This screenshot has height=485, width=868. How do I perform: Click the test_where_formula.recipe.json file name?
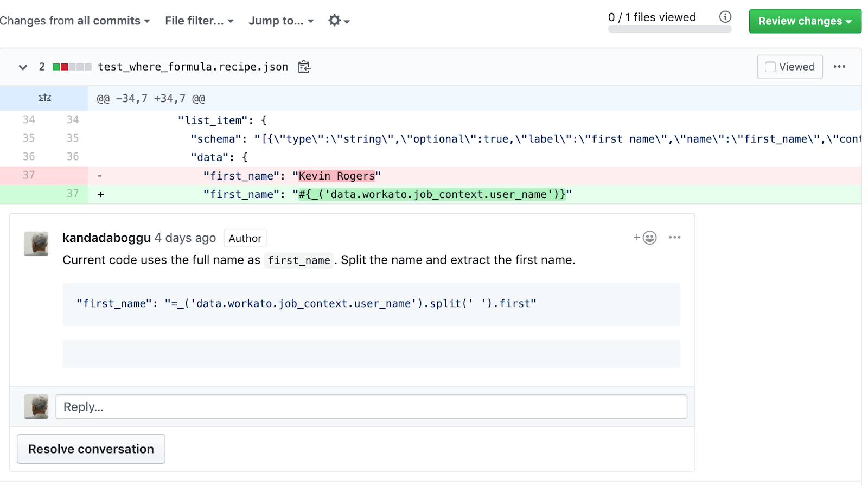[x=193, y=67]
